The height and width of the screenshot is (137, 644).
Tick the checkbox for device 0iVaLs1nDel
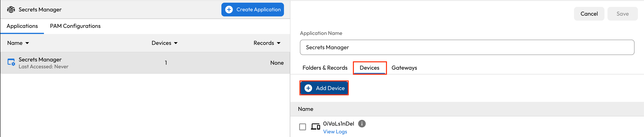(x=302, y=127)
